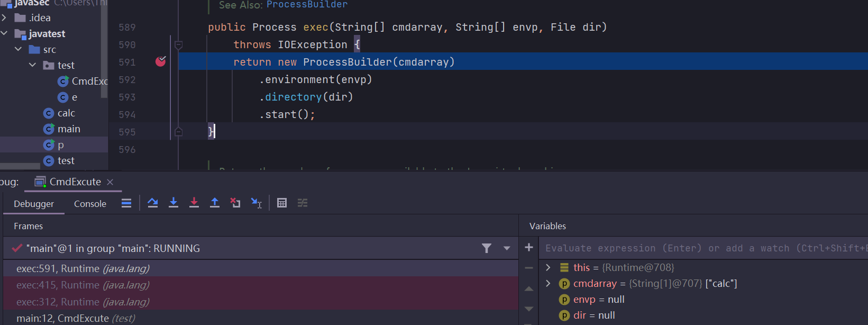Open the thread selector dropdown arrow
868x325 pixels.
tap(507, 248)
